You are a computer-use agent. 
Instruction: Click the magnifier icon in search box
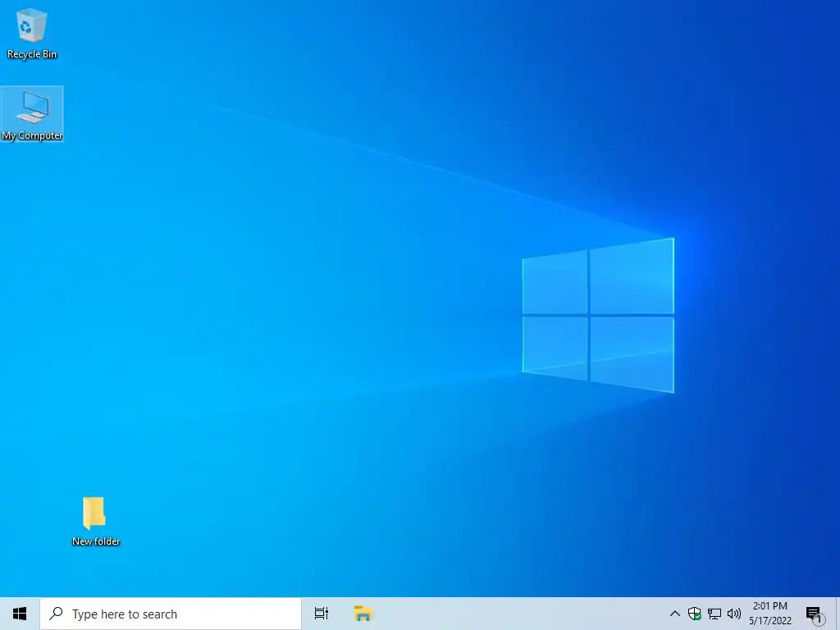(x=56, y=614)
